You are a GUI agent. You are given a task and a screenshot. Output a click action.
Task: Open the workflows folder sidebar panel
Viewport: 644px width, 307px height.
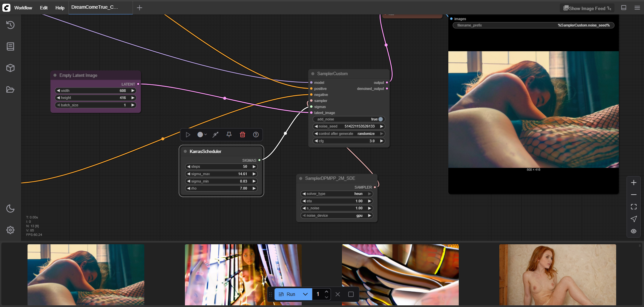[x=10, y=89]
